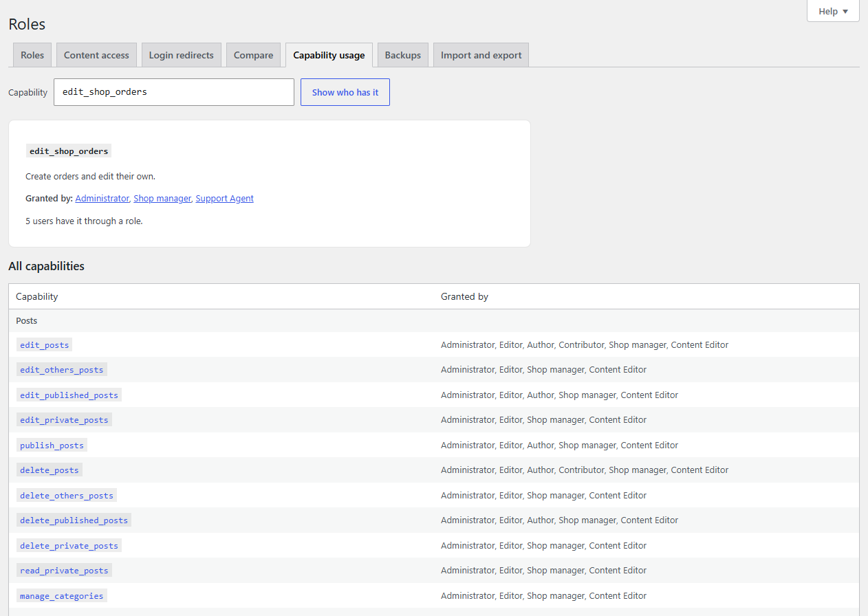
Task: Follow the Shop manager role link
Action: tap(162, 198)
